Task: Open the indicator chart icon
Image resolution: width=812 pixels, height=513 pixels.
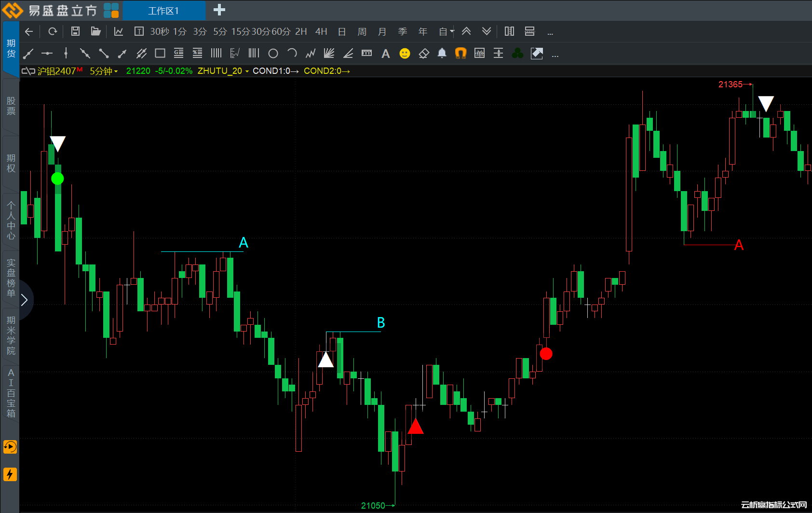Action: pyautogui.click(x=119, y=31)
